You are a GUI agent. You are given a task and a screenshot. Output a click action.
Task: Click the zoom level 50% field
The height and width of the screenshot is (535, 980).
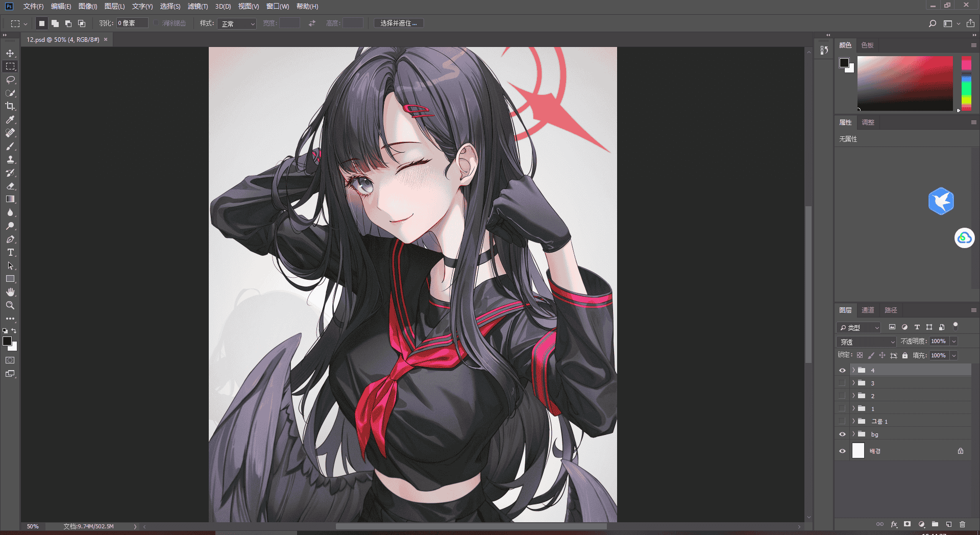point(33,526)
